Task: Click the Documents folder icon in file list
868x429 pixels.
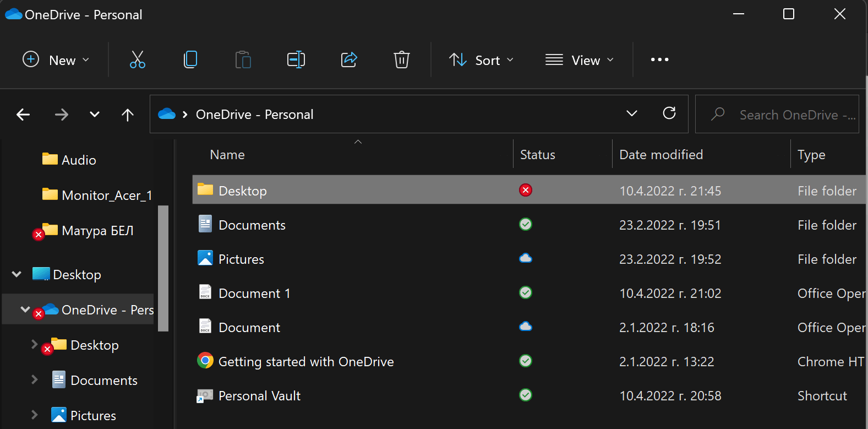Action: pyautogui.click(x=205, y=224)
